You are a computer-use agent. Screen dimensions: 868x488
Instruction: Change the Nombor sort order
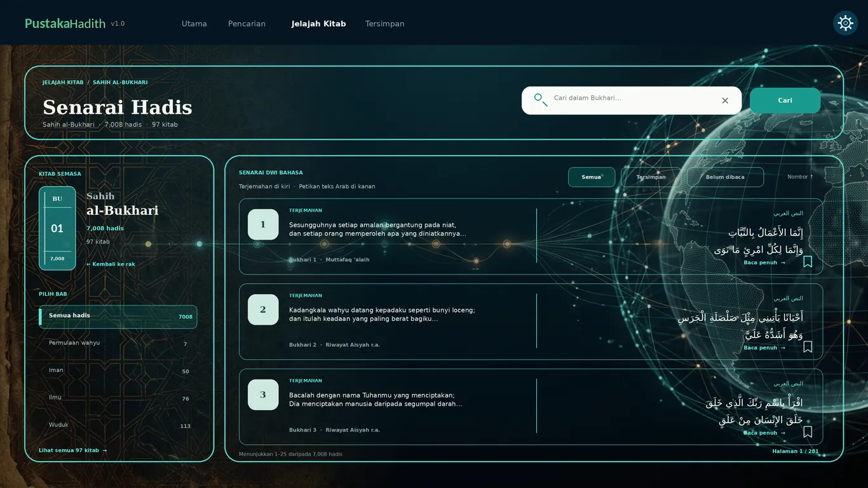coord(800,177)
